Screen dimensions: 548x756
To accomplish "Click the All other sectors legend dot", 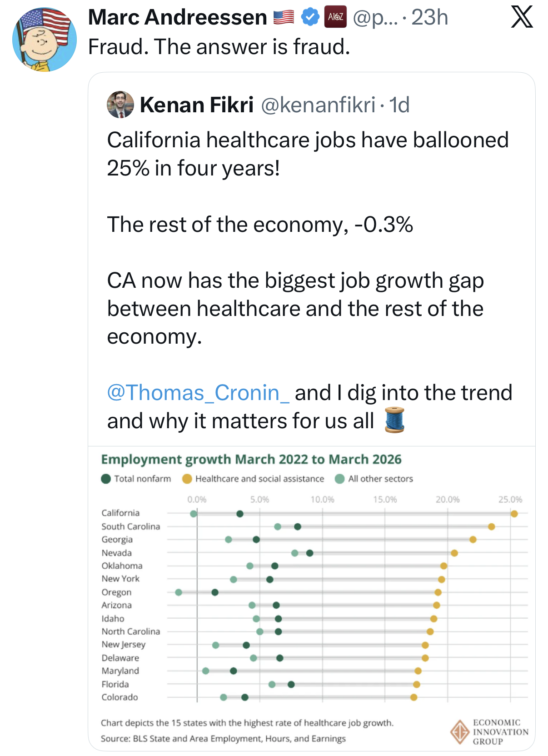I will click(339, 479).
